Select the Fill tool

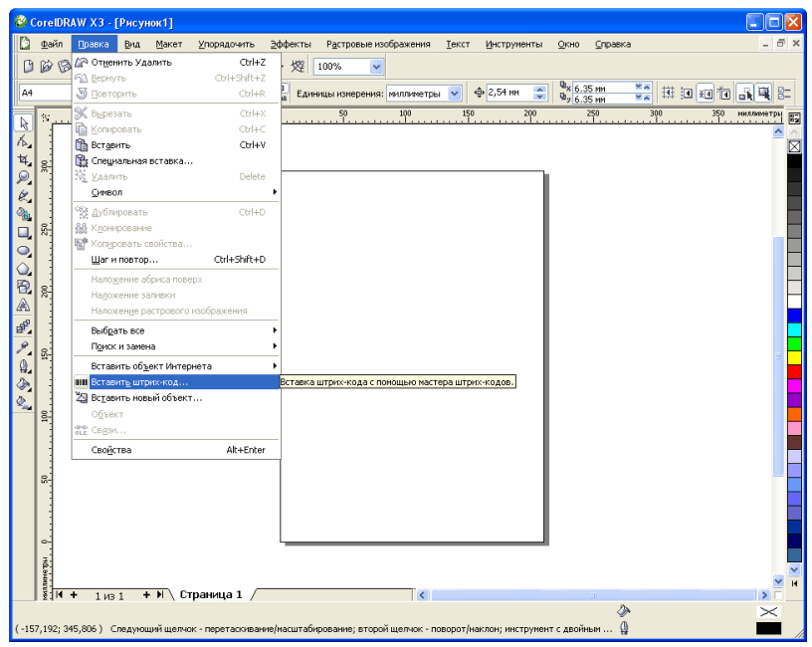click(24, 384)
